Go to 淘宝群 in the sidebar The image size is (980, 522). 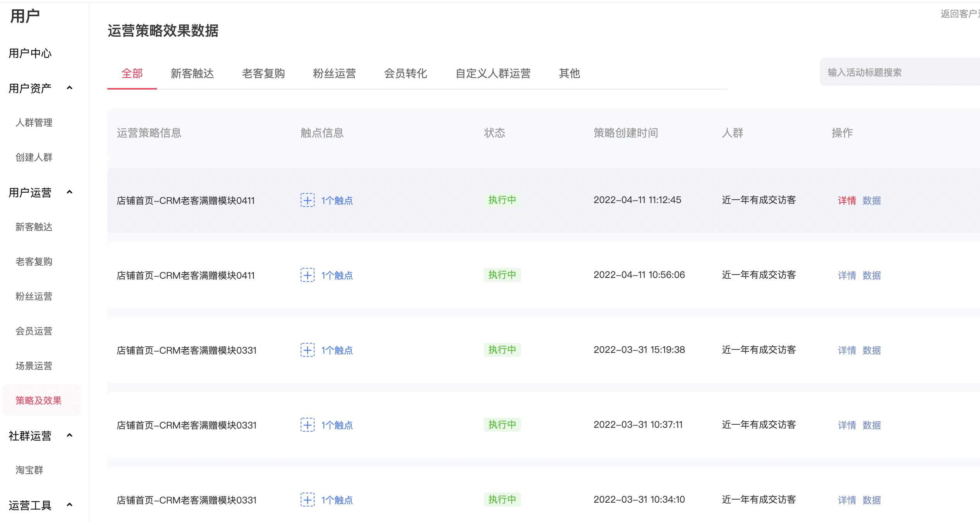29,470
